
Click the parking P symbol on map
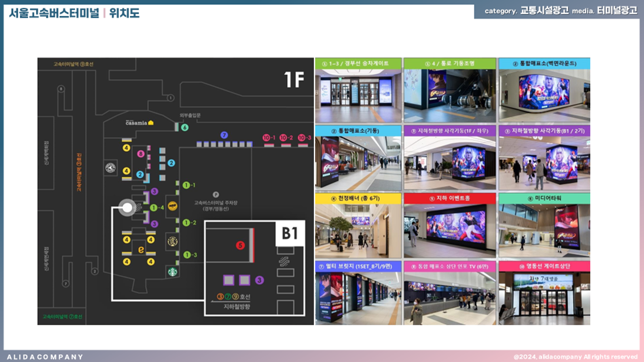click(215, 195)
